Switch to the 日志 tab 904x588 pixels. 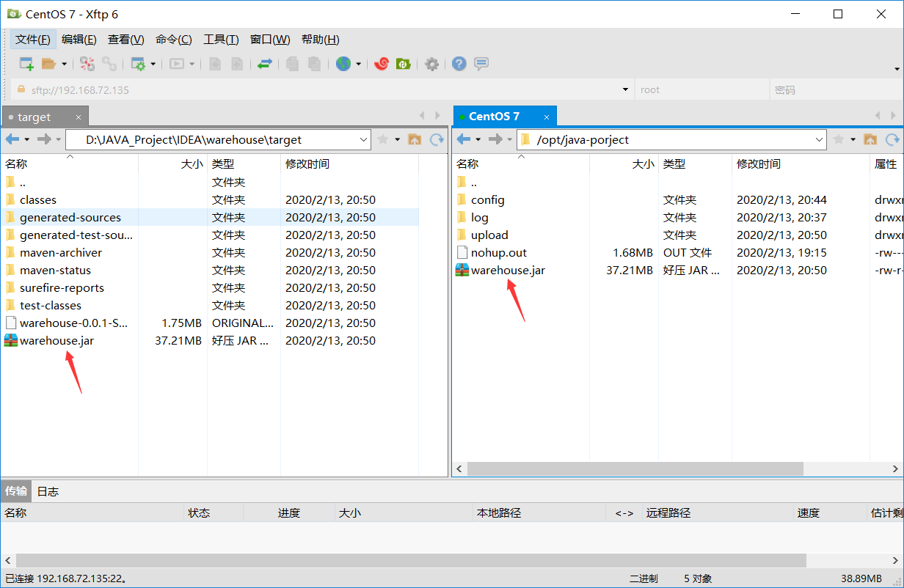click(x=47, y=491)
